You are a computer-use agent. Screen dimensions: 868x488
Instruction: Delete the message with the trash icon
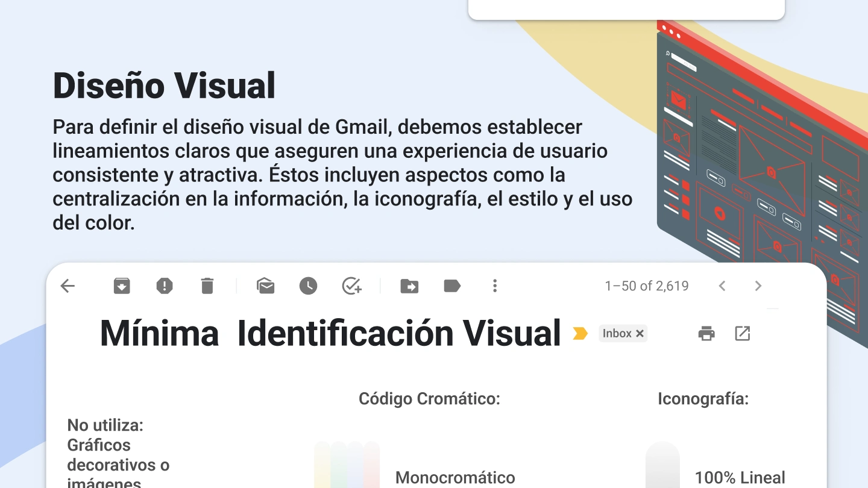coord(207,286)
